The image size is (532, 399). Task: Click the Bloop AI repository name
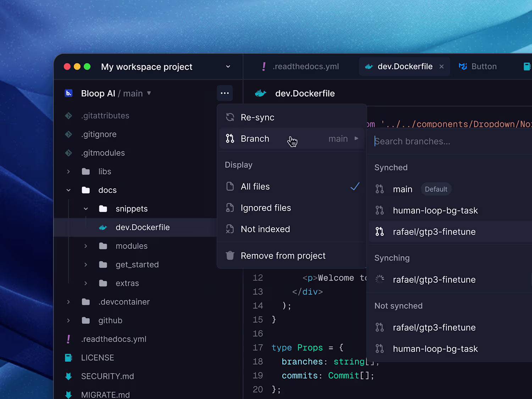click(98, 93)
